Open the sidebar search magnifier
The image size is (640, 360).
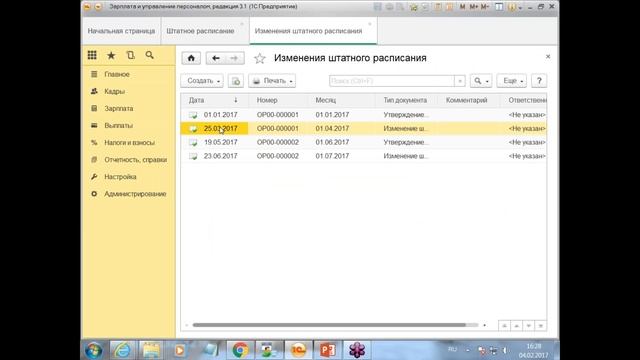pos(149,55)
